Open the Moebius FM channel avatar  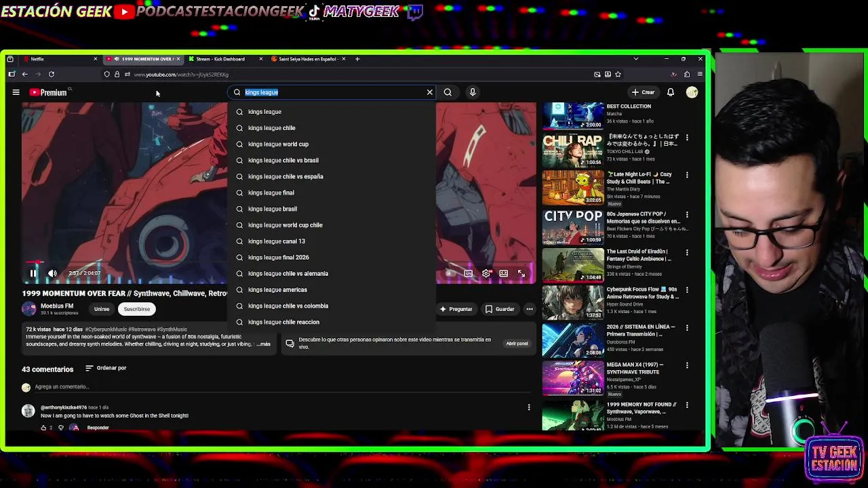pyautogui.click(x=28, y=308)
